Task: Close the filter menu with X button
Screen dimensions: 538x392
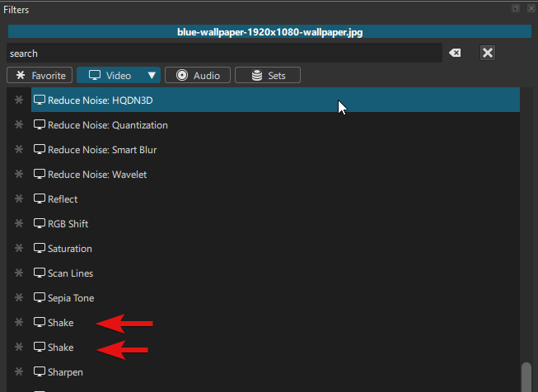Action: click(x=488, y=53)
